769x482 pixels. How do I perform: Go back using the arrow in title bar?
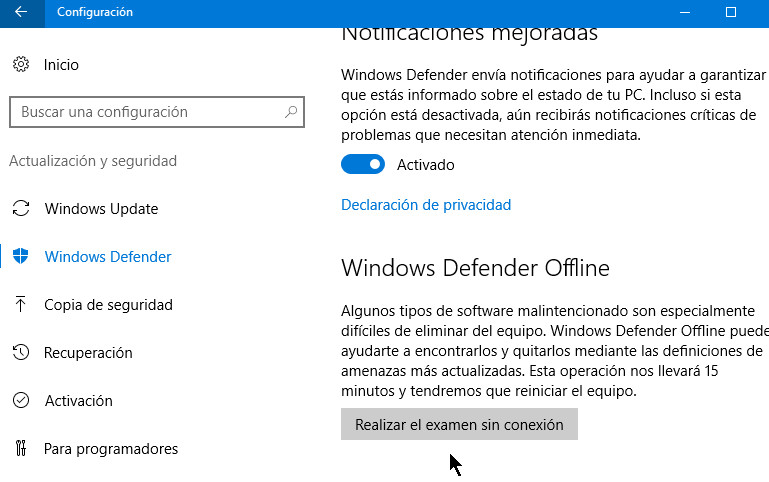click(x=21, y=12)
